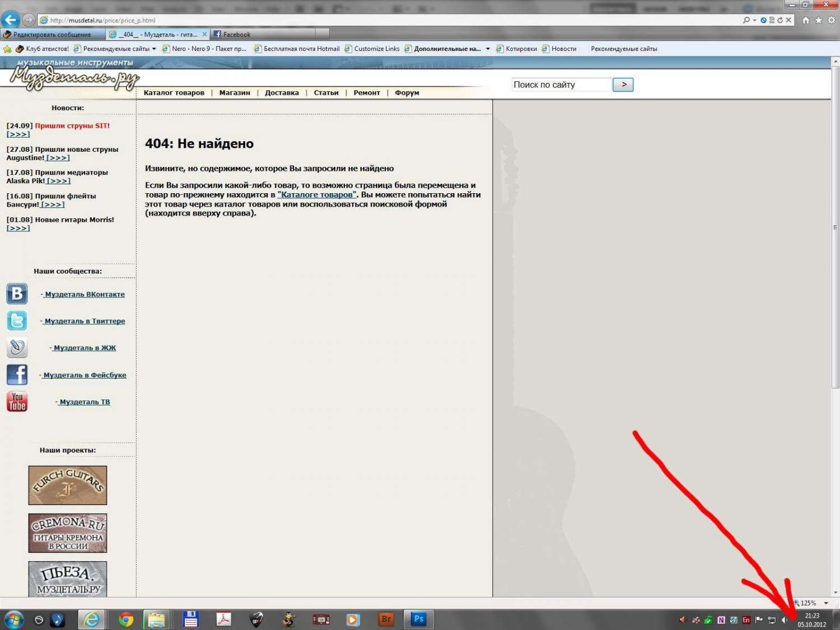Open the penguin guitarist app on the taskbar
This screenshot has height=630, width=840.
(289, 619)
